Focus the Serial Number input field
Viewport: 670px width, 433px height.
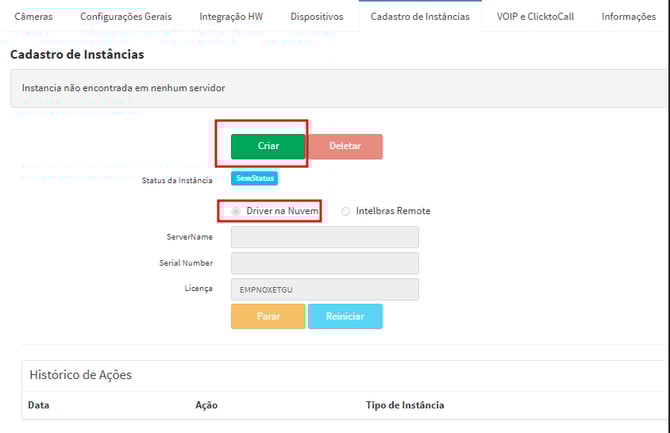click(x=324, y=263)
